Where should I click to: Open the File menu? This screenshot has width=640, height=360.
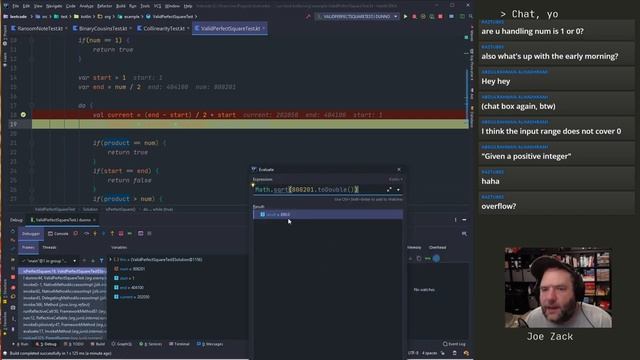16,6
